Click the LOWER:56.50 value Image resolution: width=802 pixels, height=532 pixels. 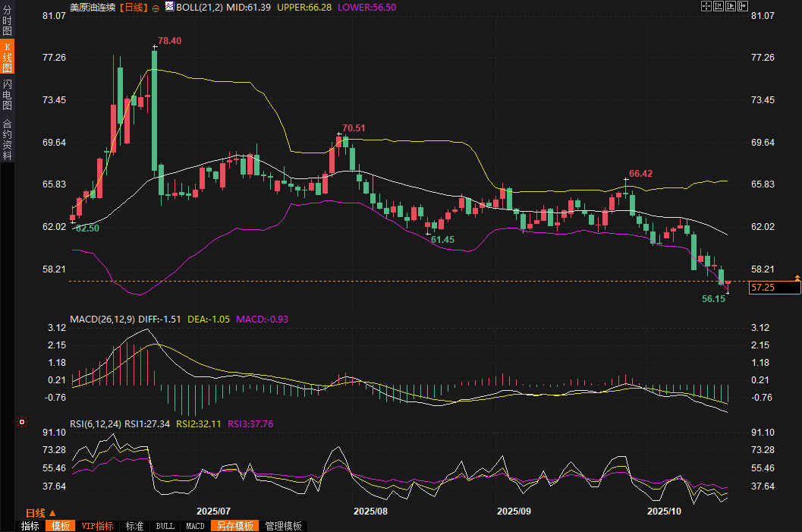366,8
